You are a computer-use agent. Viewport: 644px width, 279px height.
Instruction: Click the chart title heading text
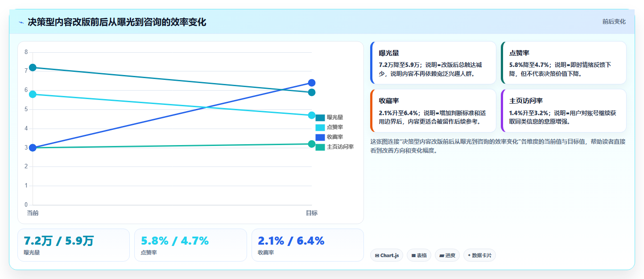[x=117, y=22]
